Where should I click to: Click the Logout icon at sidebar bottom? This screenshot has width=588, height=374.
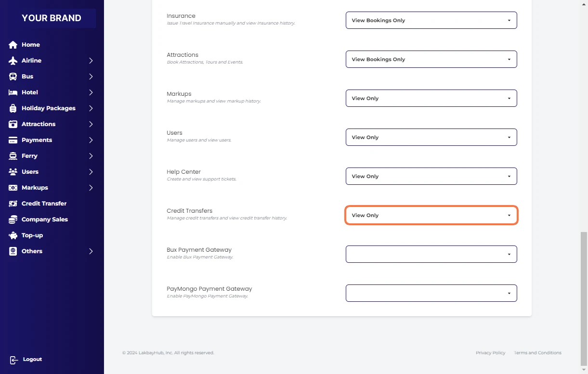pyautogui.click(x=14, y=360)
